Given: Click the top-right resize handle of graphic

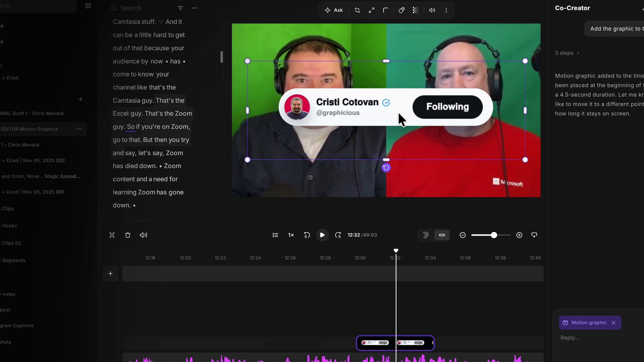Looking at the screenshot, I should 525,61.
